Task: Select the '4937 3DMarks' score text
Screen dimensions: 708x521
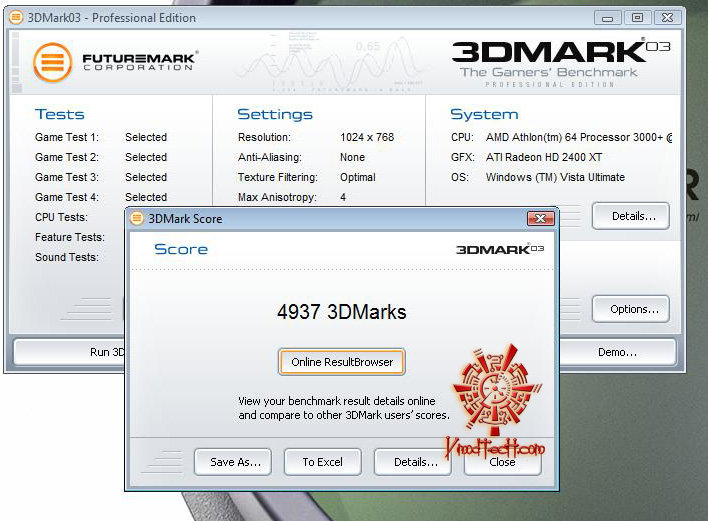Action: point(342,312)
